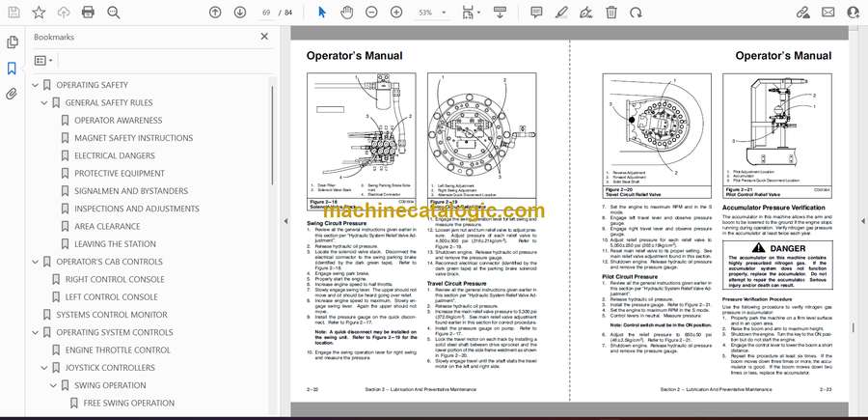This screenshot has width=868, height=420.
Task: Bookmark this document with the star icon
Action: pyautogui.click(x=39, y=13)
